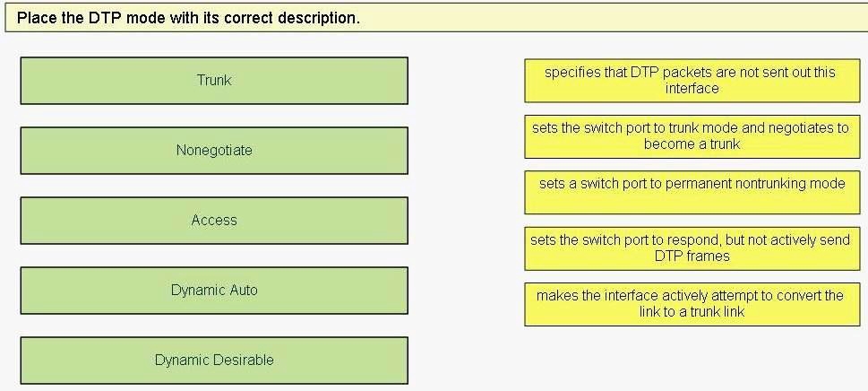Select 'permanent nontrunking mode' description
Viewport: 868px width, 391px height.
click(692, 192)
